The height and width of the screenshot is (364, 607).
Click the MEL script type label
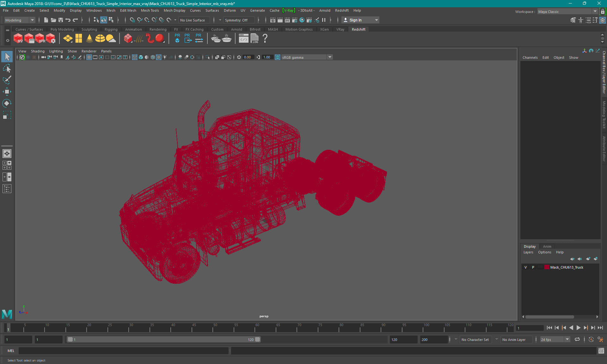coord(11,351)
